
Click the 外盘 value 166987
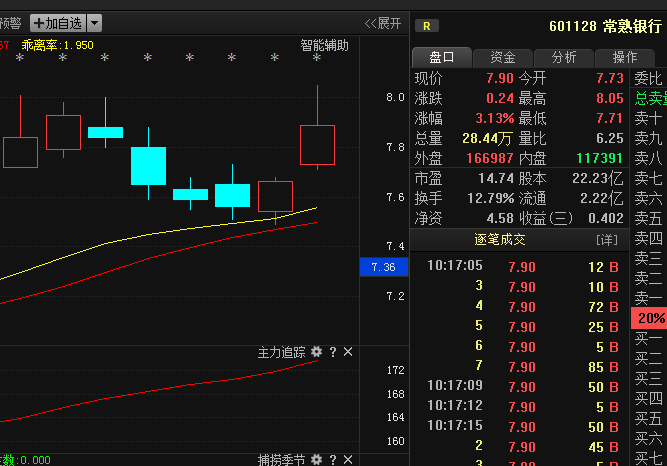pyautogui.click(x=490, y=158)
